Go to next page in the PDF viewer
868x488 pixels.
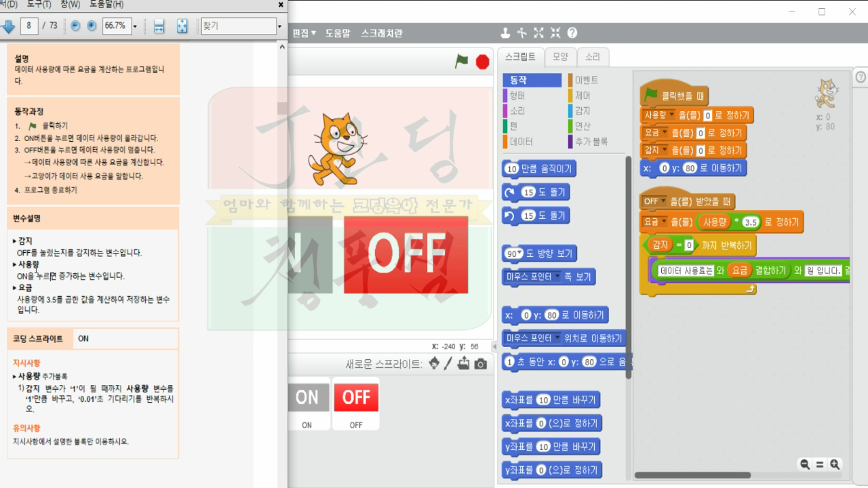tap(7, 26)
